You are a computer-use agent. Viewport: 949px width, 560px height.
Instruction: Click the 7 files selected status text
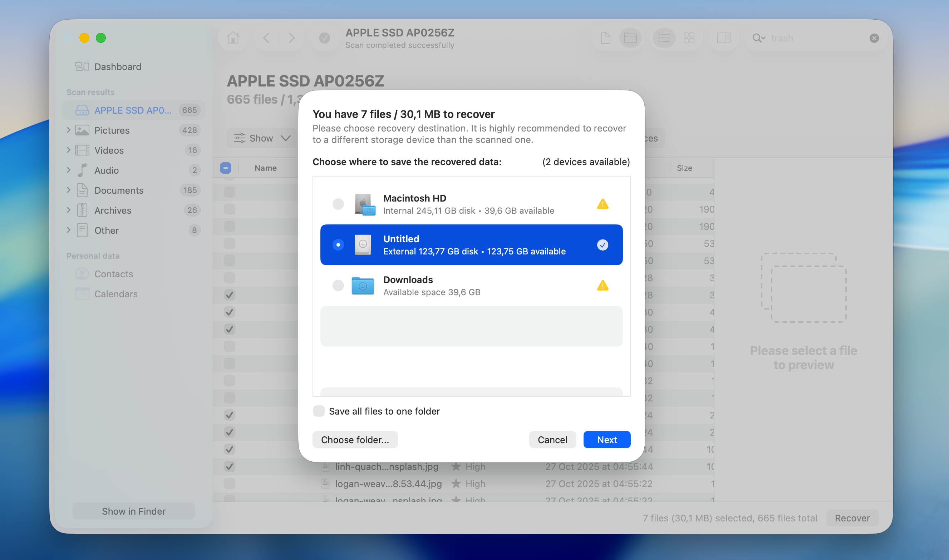[730, 518]
